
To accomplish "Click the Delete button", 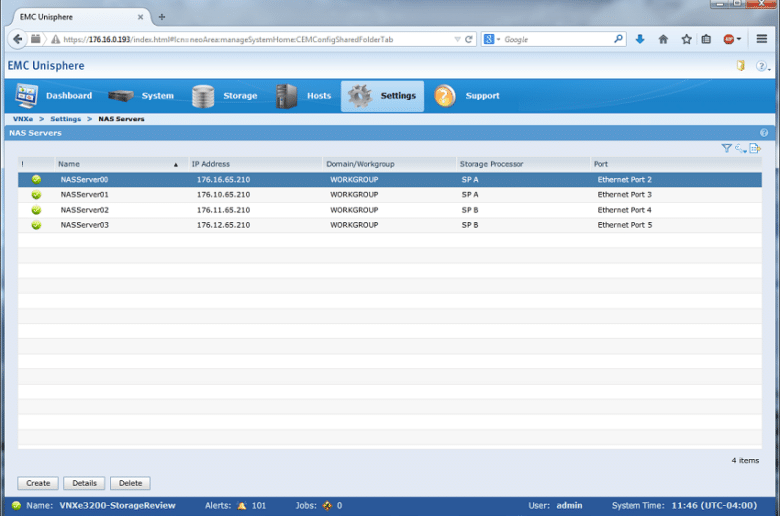I will click(x=130, y=483).
